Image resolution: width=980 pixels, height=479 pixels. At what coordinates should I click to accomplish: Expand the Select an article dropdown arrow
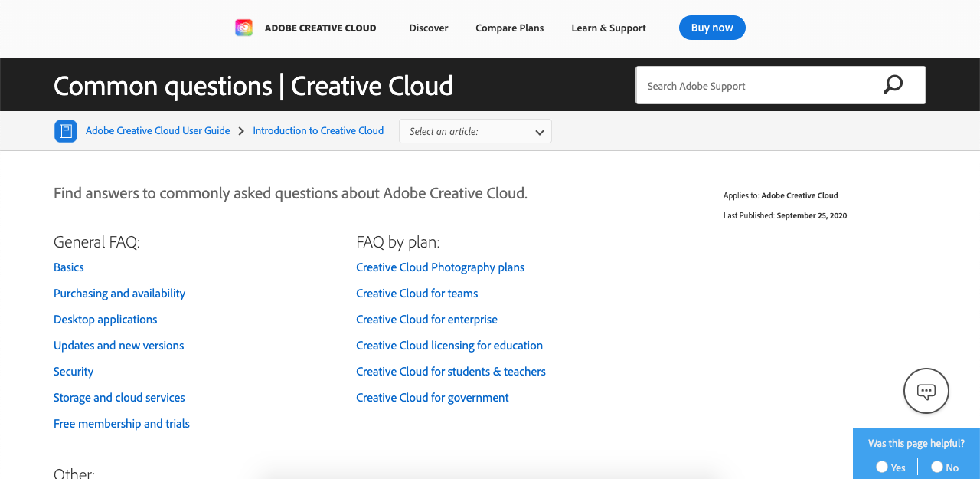coord(540,131)
